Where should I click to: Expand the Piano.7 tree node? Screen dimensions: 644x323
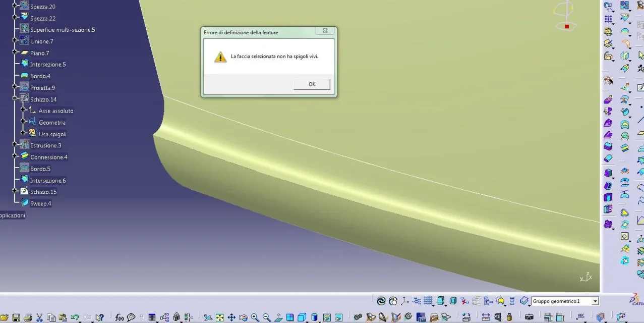pos(14,53)
